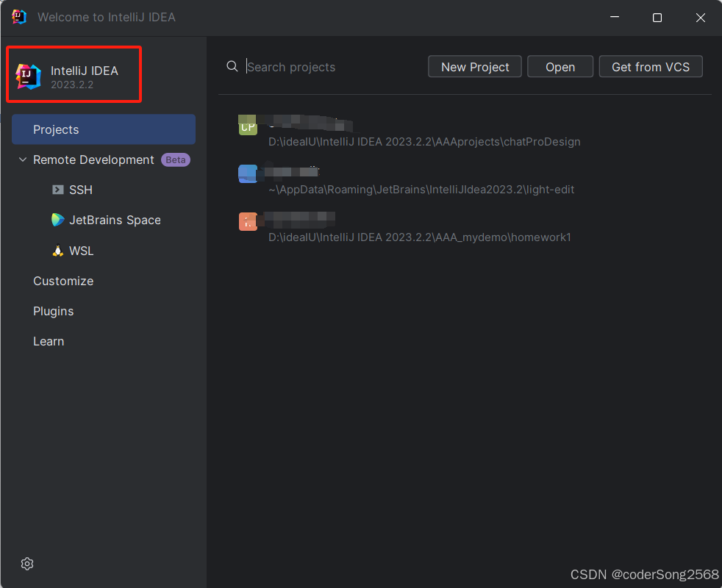Minimize the Welcome to IntelliJ IDEA window
The image size is (722, 588).
coord(614,17)
